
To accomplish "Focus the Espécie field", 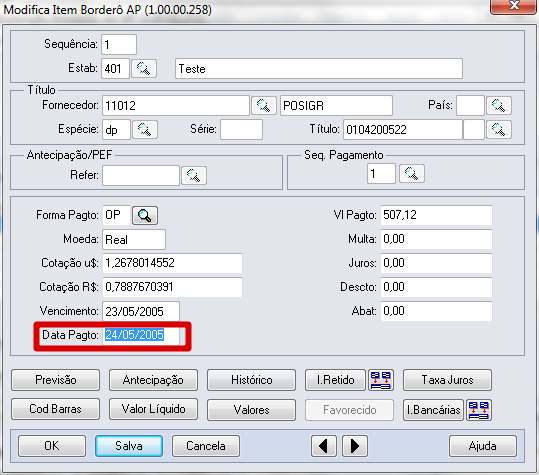I will click(117, 130).
